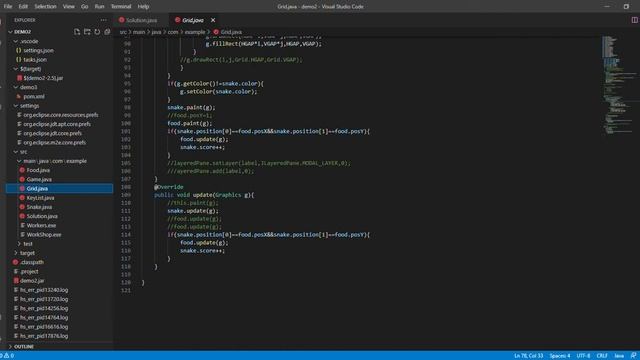Collapse all folders in Explorer
The width and height of the screenshot is (640, 360).
[x=107, y=32]
